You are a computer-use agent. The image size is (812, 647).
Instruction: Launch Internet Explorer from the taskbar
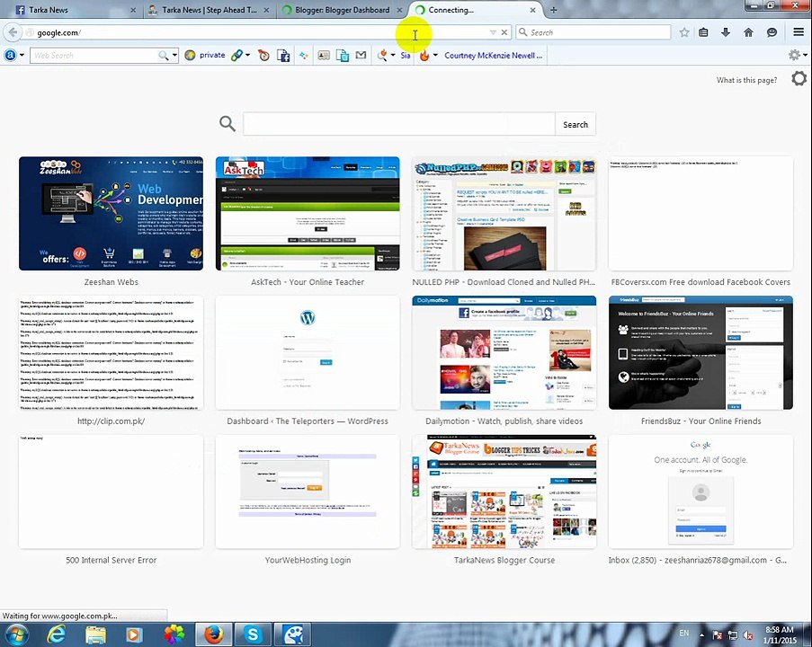coord(56,634)
